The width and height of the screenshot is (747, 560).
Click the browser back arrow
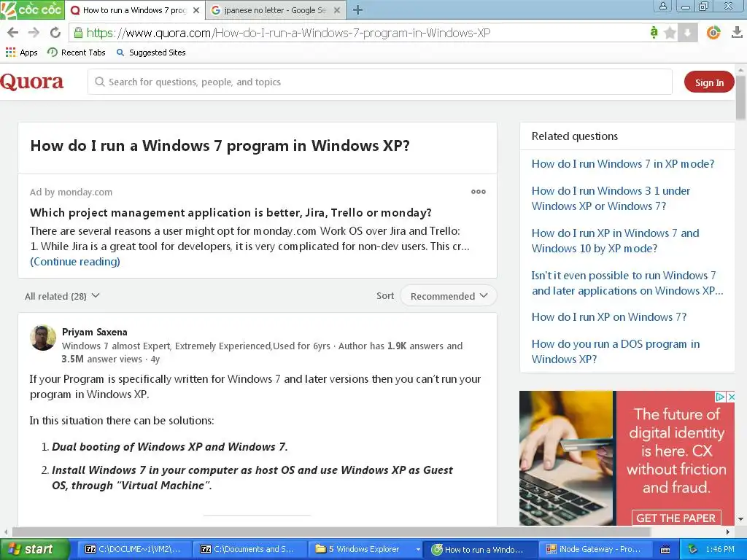pos(13,32)
